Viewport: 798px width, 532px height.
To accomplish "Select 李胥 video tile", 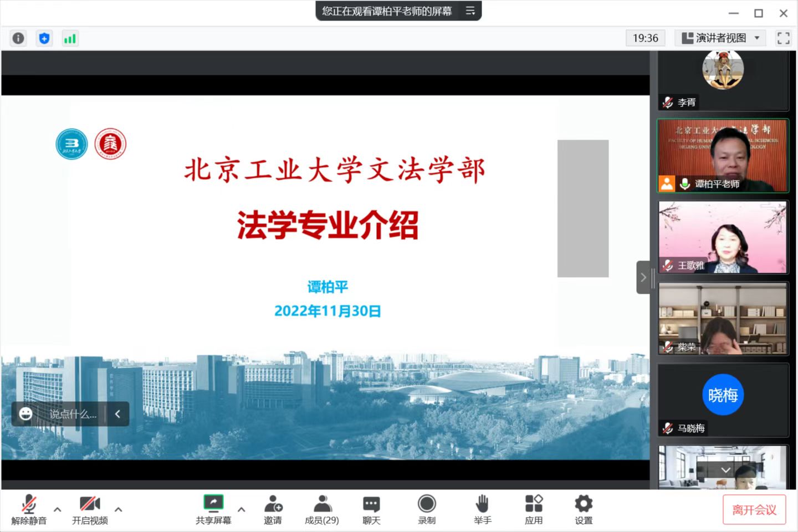I will point(723,81).
